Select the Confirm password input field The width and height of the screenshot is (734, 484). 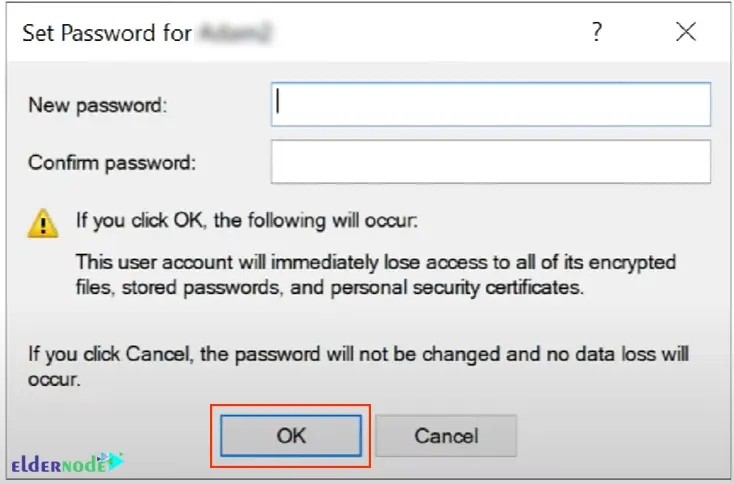tap(491, 161)
